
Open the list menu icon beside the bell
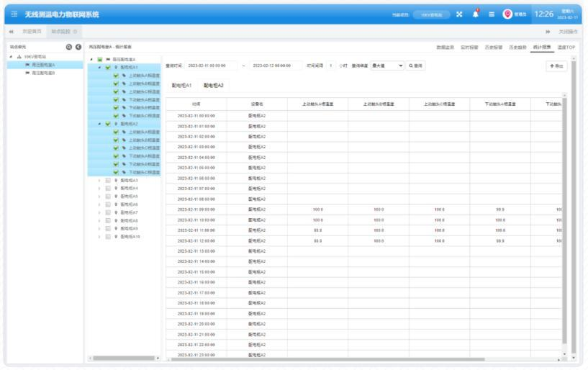coord(492,14)
